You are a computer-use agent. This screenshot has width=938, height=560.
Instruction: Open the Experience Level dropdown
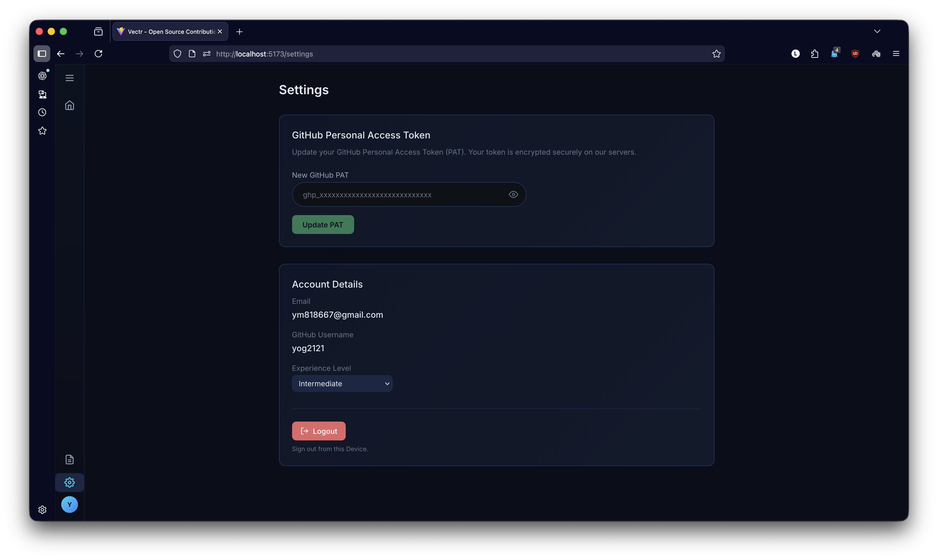coord(342,383)
